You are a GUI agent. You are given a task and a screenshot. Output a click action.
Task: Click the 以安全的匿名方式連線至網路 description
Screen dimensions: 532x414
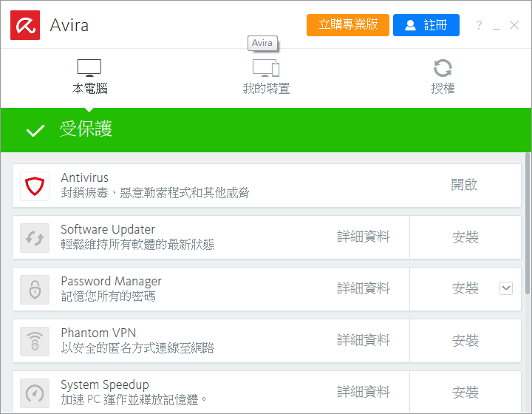tap(137, 347)
